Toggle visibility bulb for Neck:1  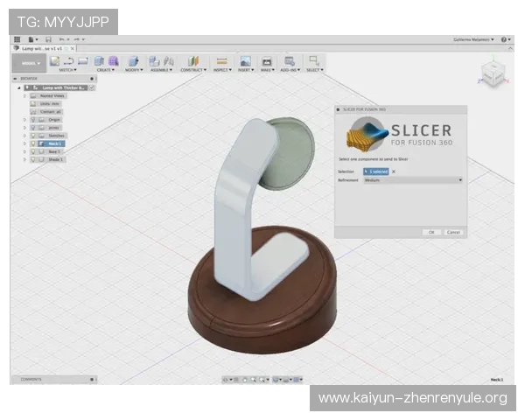tap(33, 143)
